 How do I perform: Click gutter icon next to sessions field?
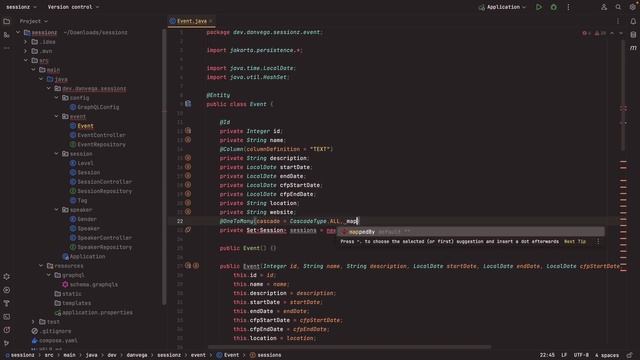[x=188, y=230]
